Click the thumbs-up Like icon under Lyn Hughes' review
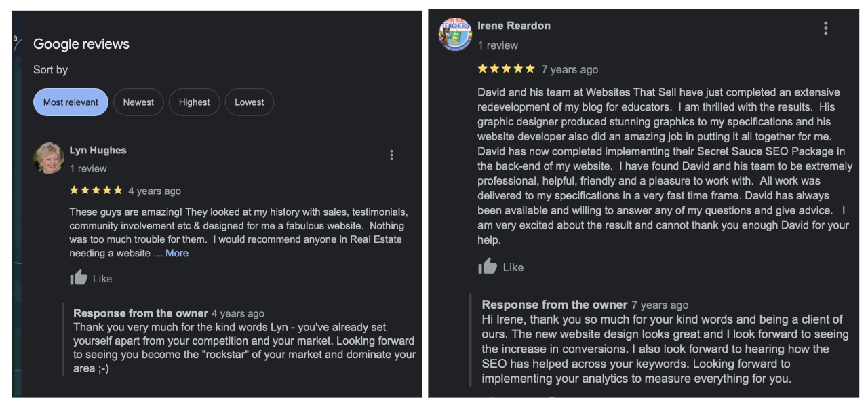 pos(78,277)
